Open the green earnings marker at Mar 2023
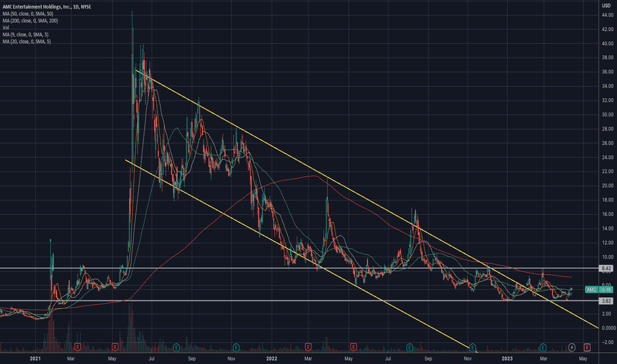The height and width of the screenshot is (364, 617). [x=543, y=347]
